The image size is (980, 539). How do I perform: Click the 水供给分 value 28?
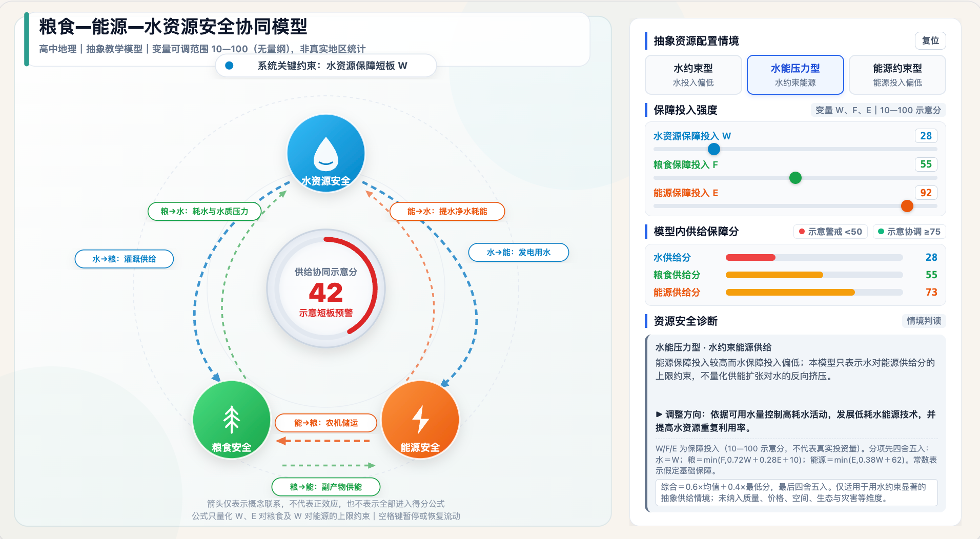coord(931,257)
